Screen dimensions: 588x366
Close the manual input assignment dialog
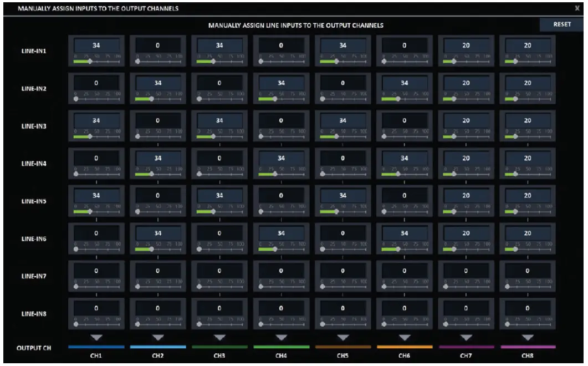click(x=577, y=8)
